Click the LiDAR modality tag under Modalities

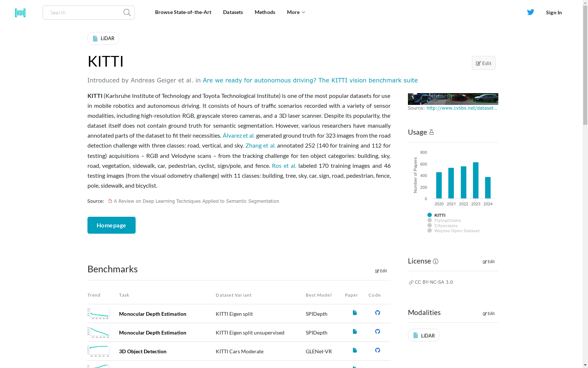(x=424, y=335)
